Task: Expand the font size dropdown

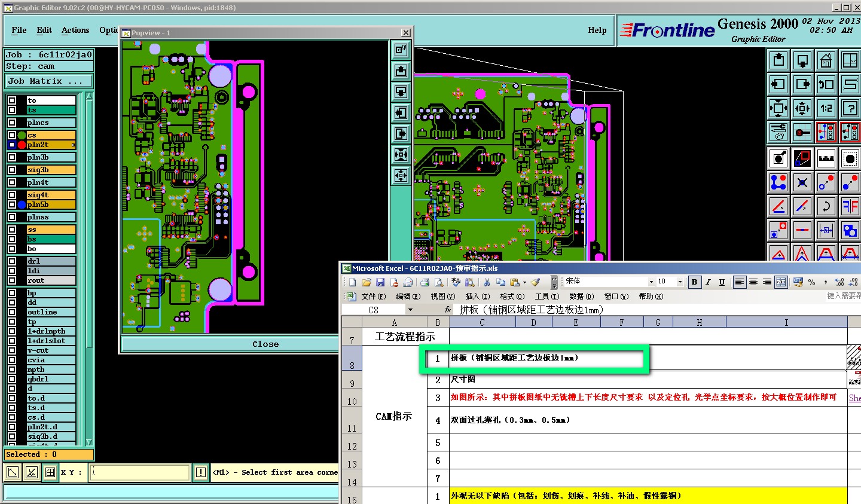Action: coord(680,282)
